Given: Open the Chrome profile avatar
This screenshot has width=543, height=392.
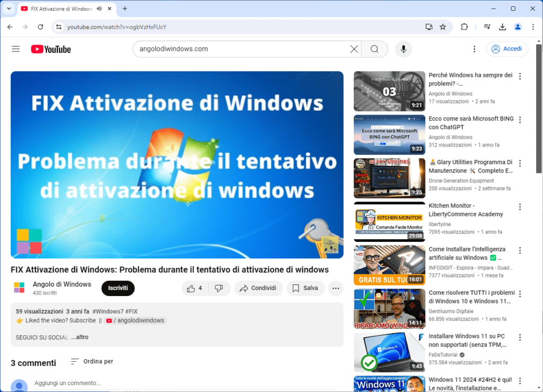Looking at the screenshot, I should pyautogui.click(x=518, y=27).
